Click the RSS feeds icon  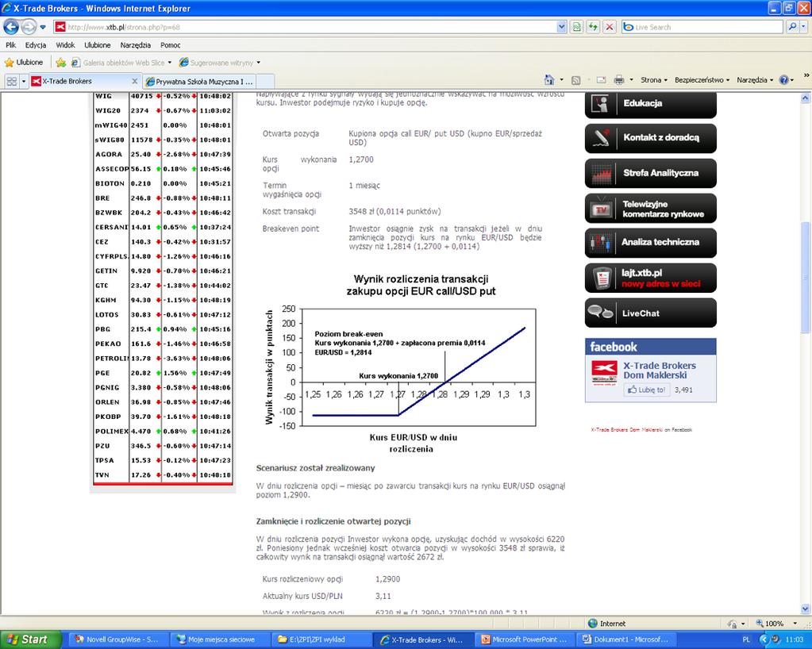pyautogui.click(x=575, y=79)
